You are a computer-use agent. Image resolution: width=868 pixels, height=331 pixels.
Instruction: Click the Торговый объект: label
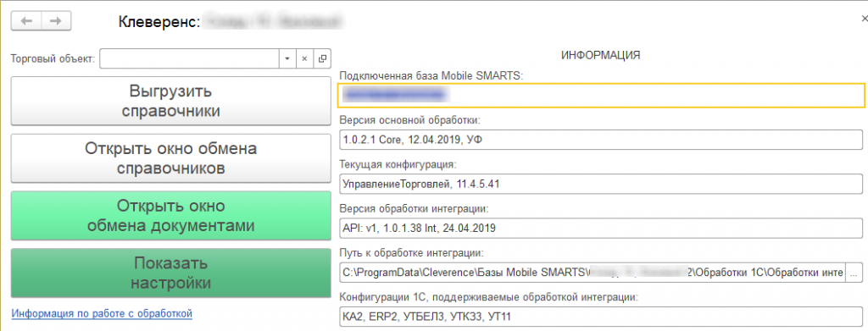[x=53, y=58]
